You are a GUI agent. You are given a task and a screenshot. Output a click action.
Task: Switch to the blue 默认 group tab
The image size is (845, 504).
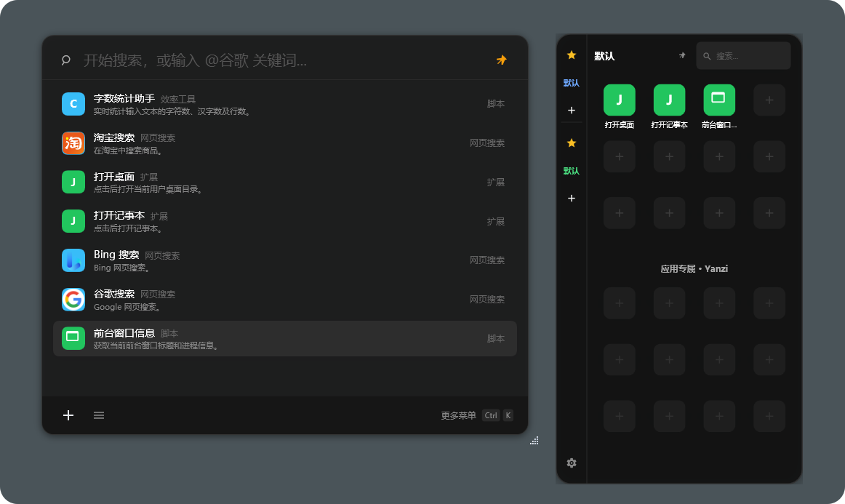pyautogui.click(x=572, y=82)
